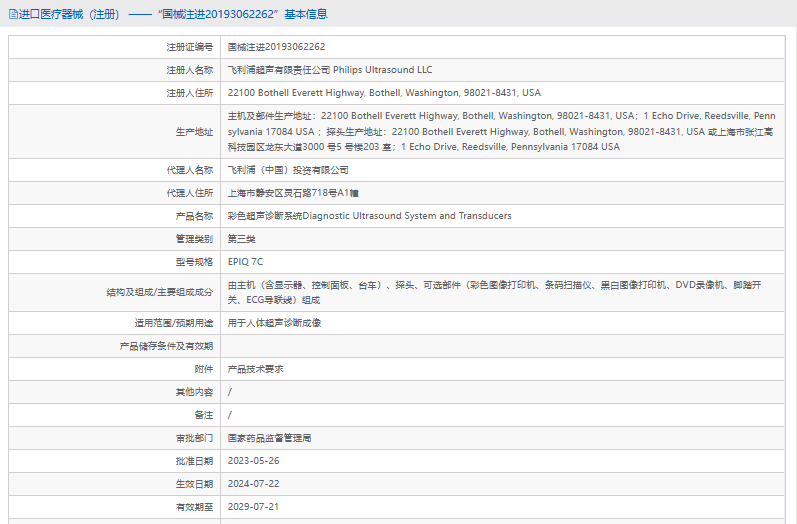Select management class value '第三类'
Screen dimensions: 797x524
coord(241,239)
